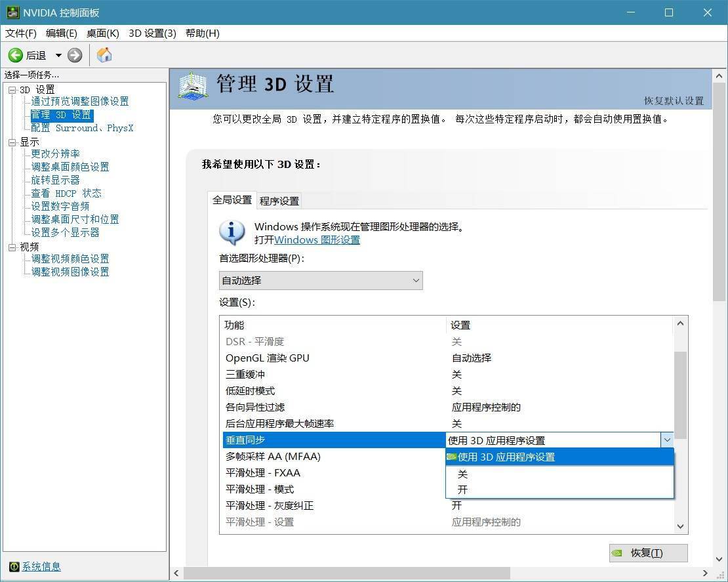Open 更改分辨率 task

point(55,154)
